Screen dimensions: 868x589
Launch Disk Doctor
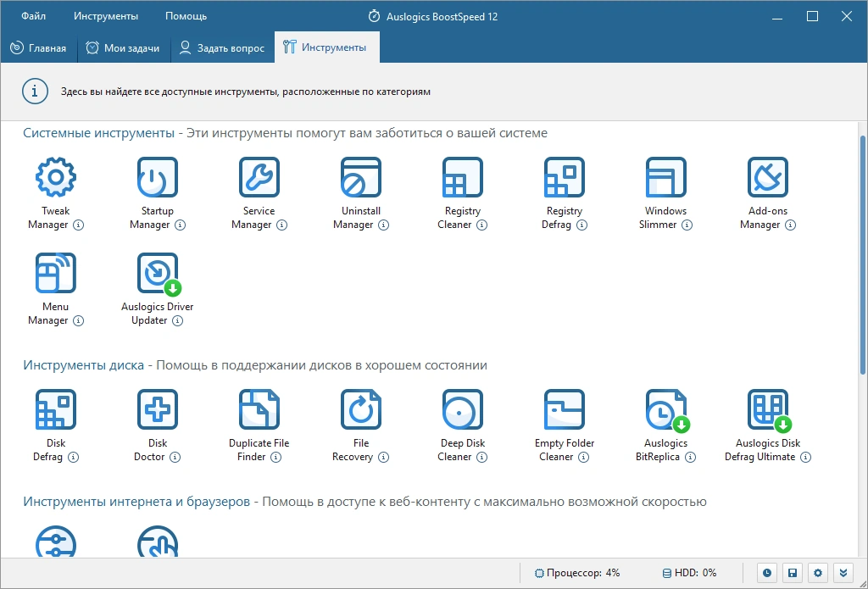(x=157, y=409)
